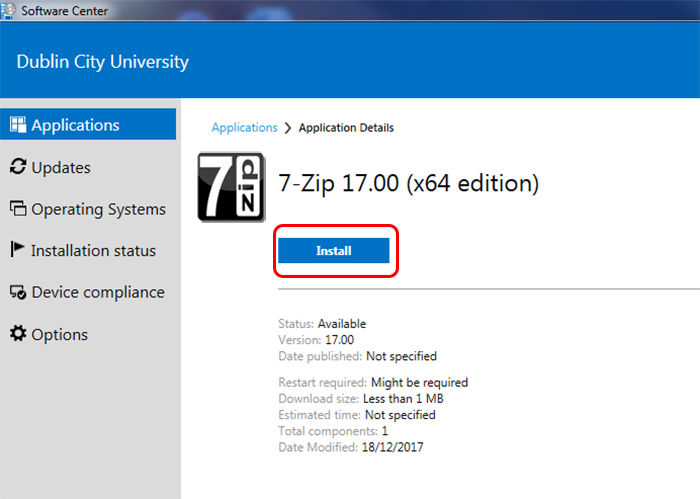Open the Options page
This screenshot has width=700, height=499.
88,334
